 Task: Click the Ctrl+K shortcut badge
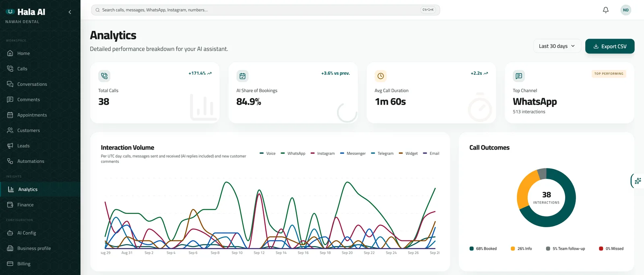(428, 10)
